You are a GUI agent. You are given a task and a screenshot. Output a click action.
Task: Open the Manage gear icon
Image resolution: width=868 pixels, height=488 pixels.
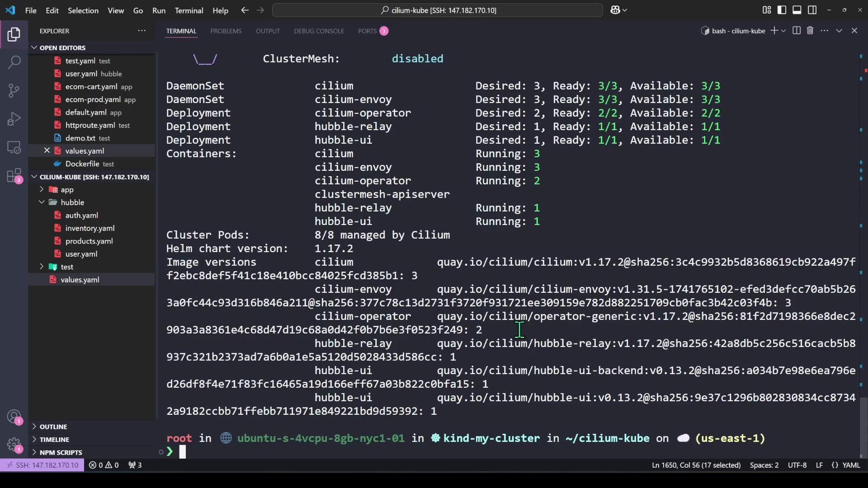point(14,445)
